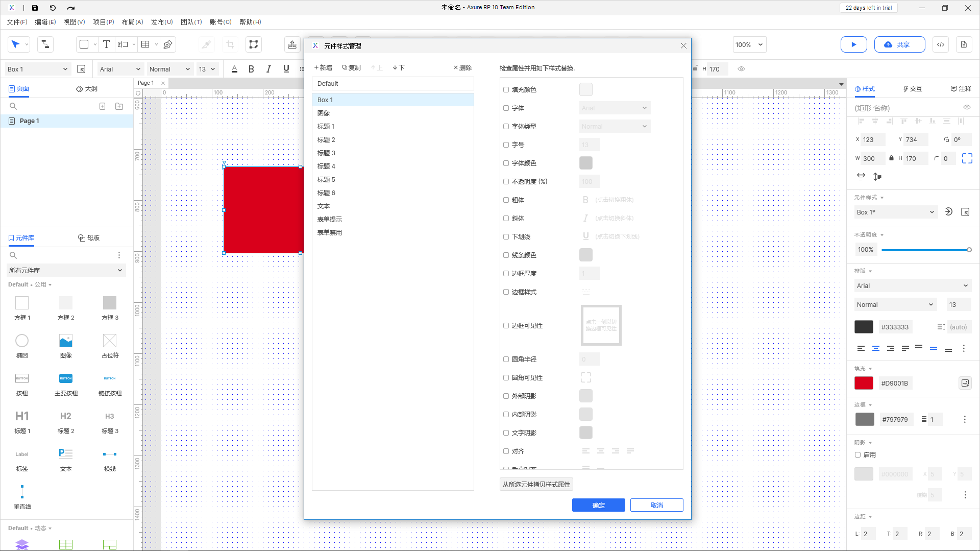This screenshot has width=980, height=551.
Task: Select the pointer selection tool
Action: coord(16,44)
